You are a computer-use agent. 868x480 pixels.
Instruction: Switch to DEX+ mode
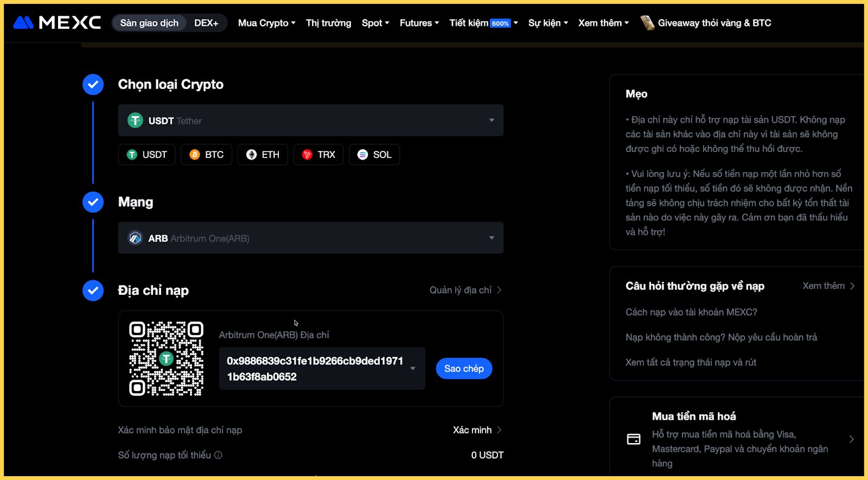[206, 23]
